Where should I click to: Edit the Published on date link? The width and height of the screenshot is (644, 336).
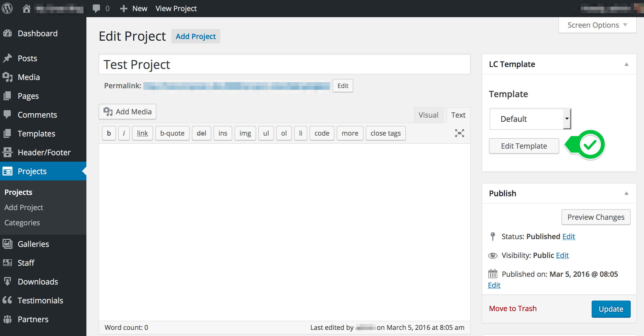click(494, 285)
